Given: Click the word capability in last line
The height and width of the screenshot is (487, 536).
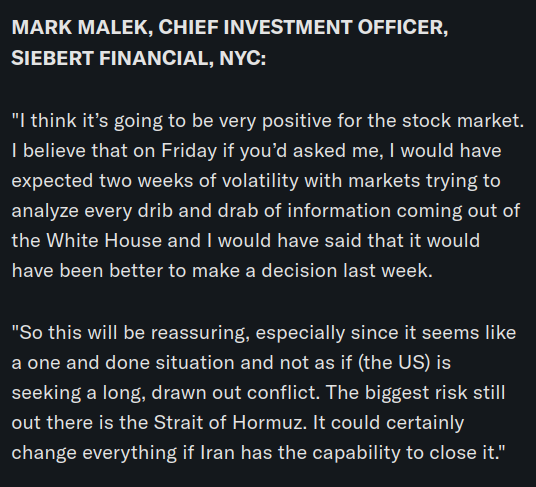Looking at the screenshot, I should (356, 452).
